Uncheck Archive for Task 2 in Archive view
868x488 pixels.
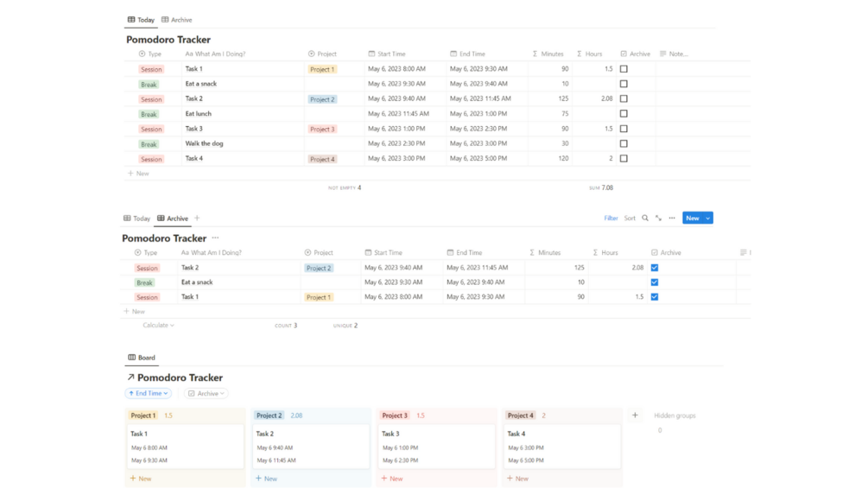(655, 268)
